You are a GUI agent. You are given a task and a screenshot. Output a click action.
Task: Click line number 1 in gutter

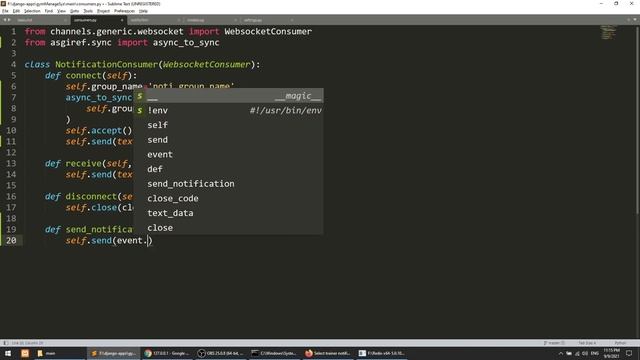(13, 31)
